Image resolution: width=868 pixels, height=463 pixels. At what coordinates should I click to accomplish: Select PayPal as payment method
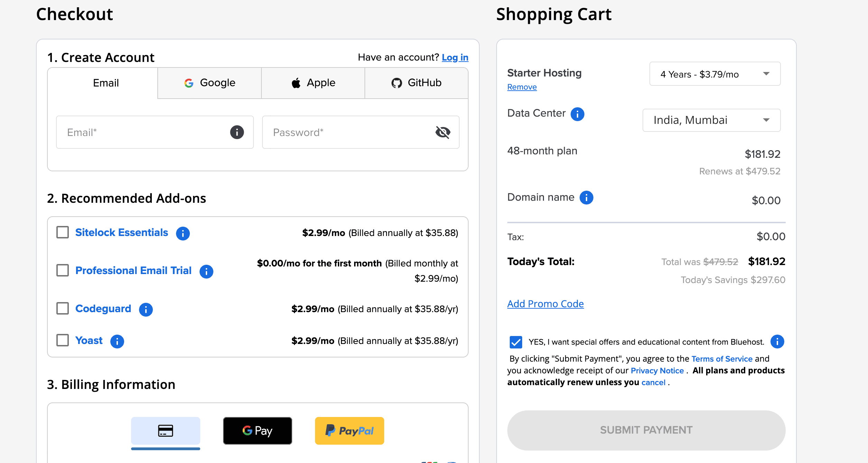[x=349, y=430]
